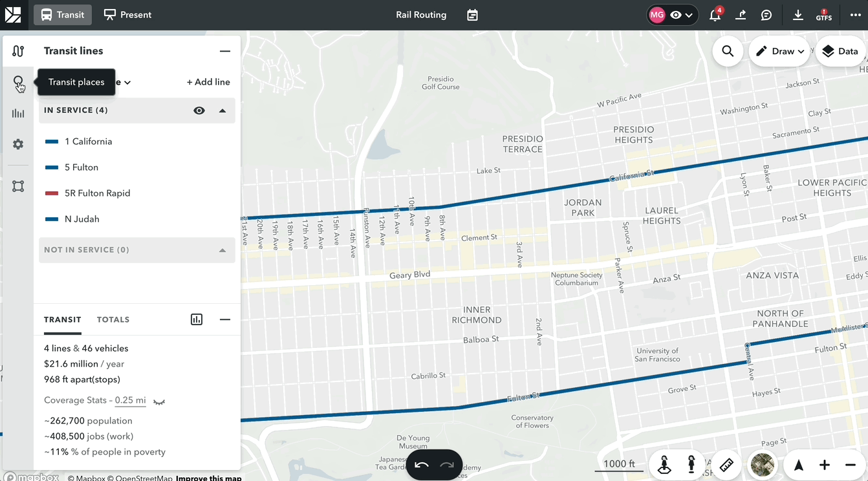Open the transit lines routes icon

pyautogui.click(x=18, y=51)
